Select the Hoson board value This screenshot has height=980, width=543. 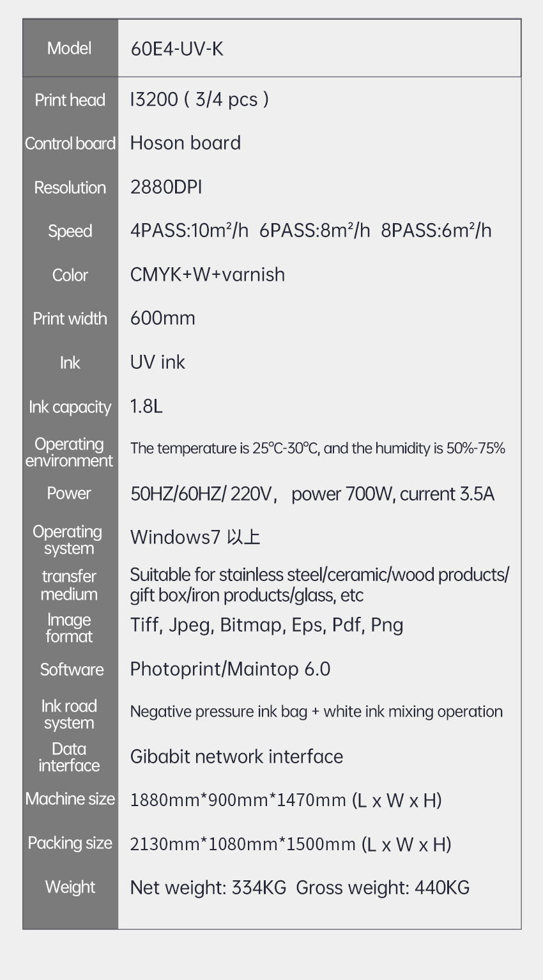tap(185, 143)
